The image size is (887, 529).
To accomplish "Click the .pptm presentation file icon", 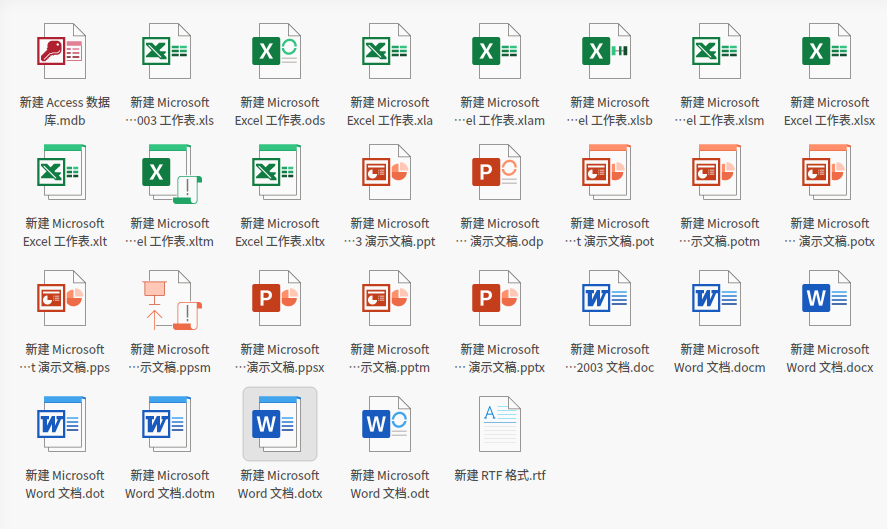I will [386, 298].
